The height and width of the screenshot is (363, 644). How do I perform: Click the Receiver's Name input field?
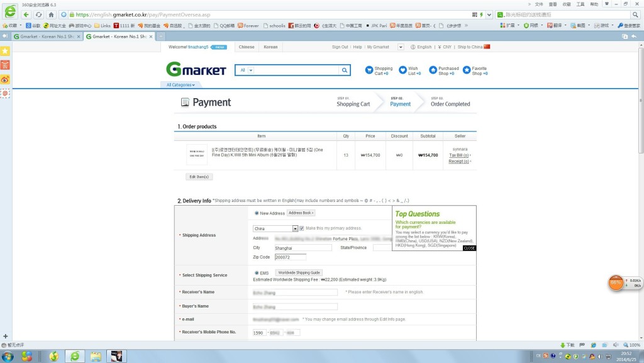coord(296,293)
